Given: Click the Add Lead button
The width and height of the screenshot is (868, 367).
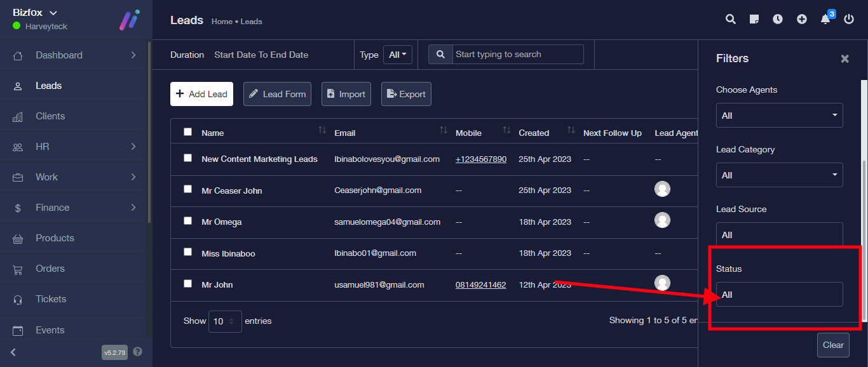Looking at the screenshot, I should (x=201, y=94).
